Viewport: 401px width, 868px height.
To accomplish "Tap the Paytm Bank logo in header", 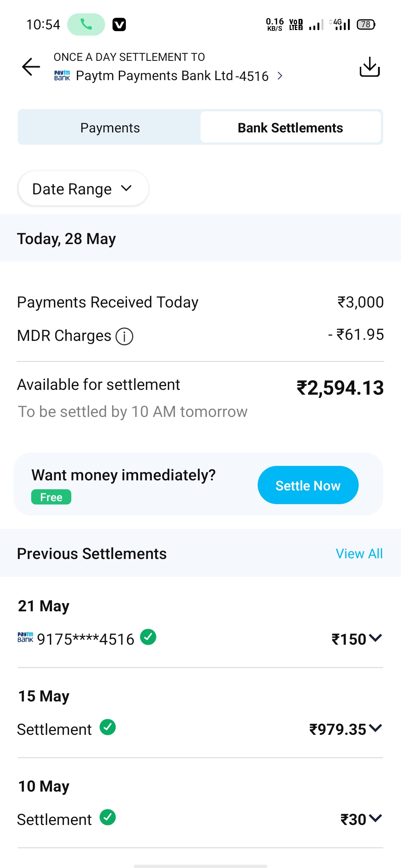I will click(62, 76).
